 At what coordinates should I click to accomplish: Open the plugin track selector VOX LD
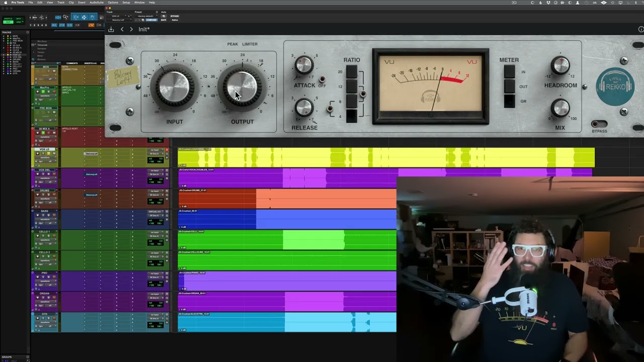pos(117,16)
